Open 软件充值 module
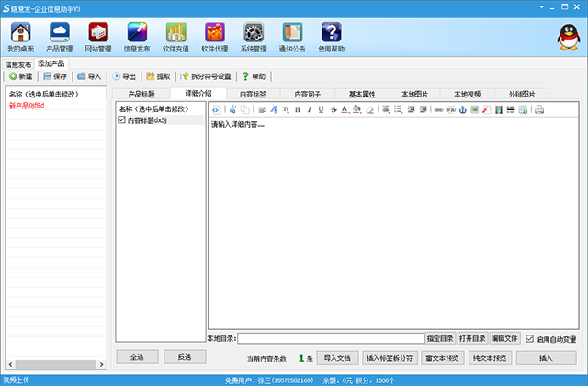This screenshot has height=386, width=588. pyautogui.click(x=175, y=37)
